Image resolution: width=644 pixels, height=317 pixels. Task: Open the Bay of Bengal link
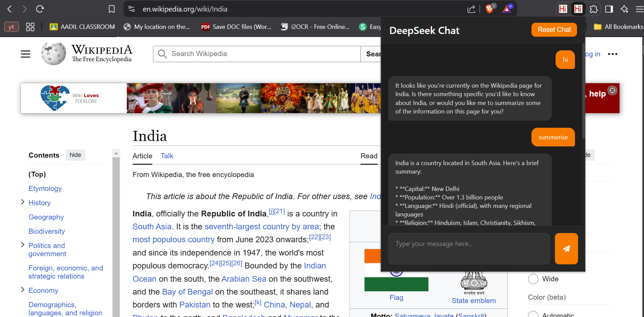(x=187, y=292)
